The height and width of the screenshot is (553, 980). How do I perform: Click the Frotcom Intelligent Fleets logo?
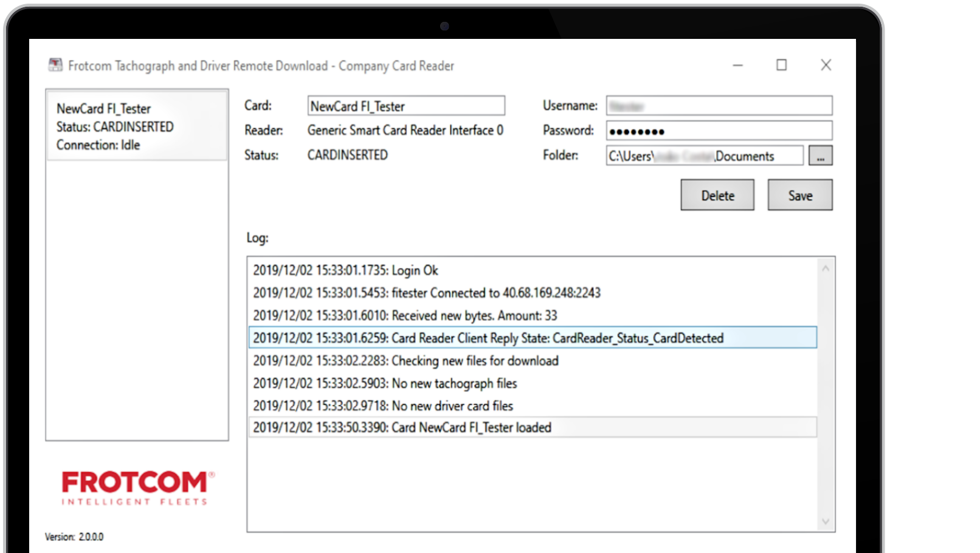[138, 488]
